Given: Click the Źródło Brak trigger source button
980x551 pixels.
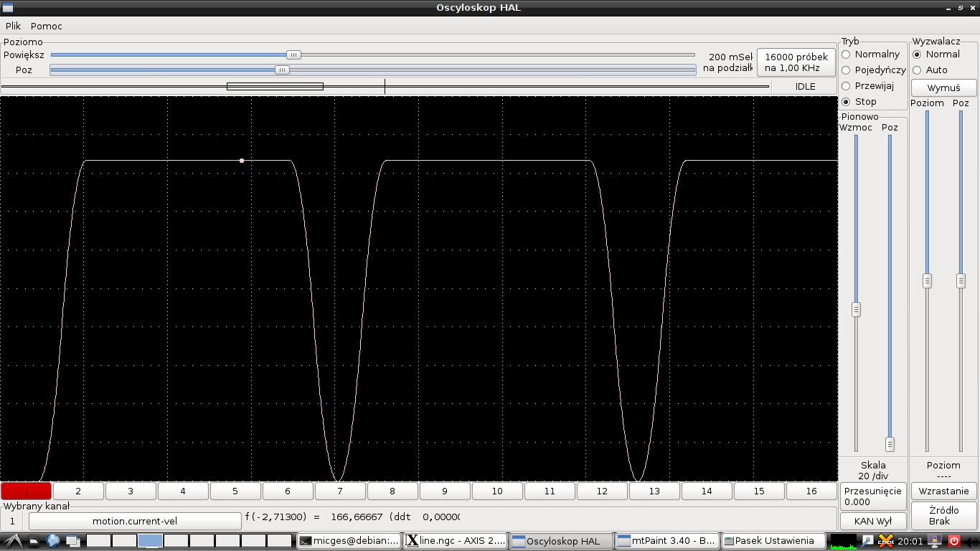Looking at the screenshot, I should point(944,516).
